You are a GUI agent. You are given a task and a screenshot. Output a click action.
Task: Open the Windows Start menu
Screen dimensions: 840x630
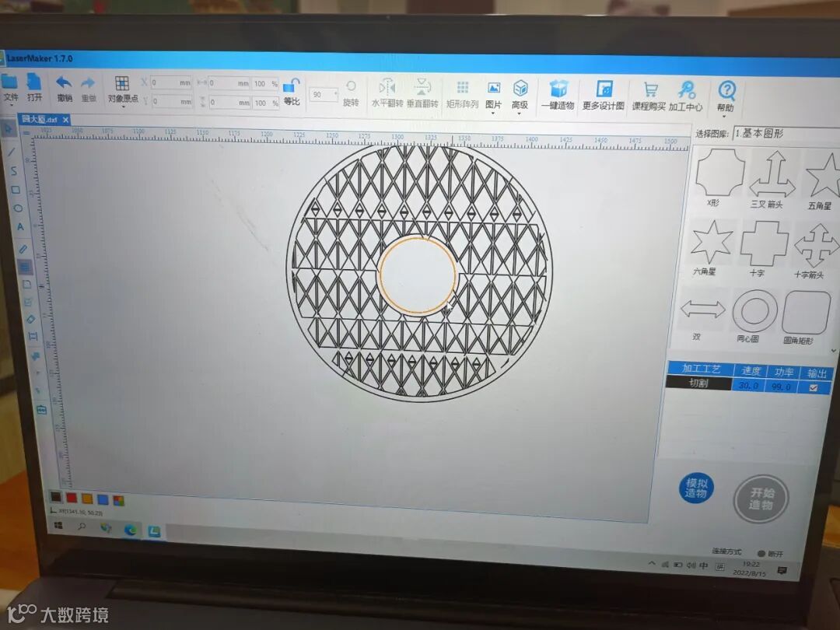(x=58, y=526)
